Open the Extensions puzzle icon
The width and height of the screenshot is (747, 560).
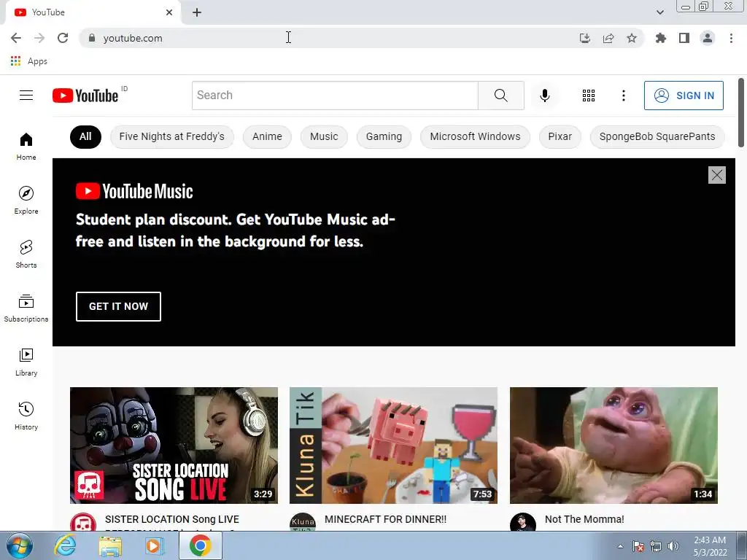tap(661, 38)
